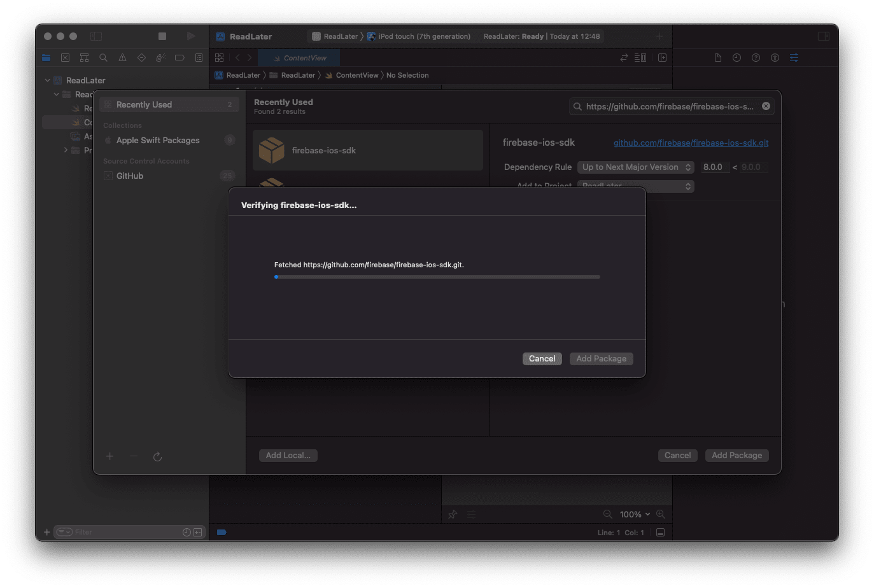
Task: Toggle source-controlled files filter
Action: pyautogui.click(x=198, y=532)
